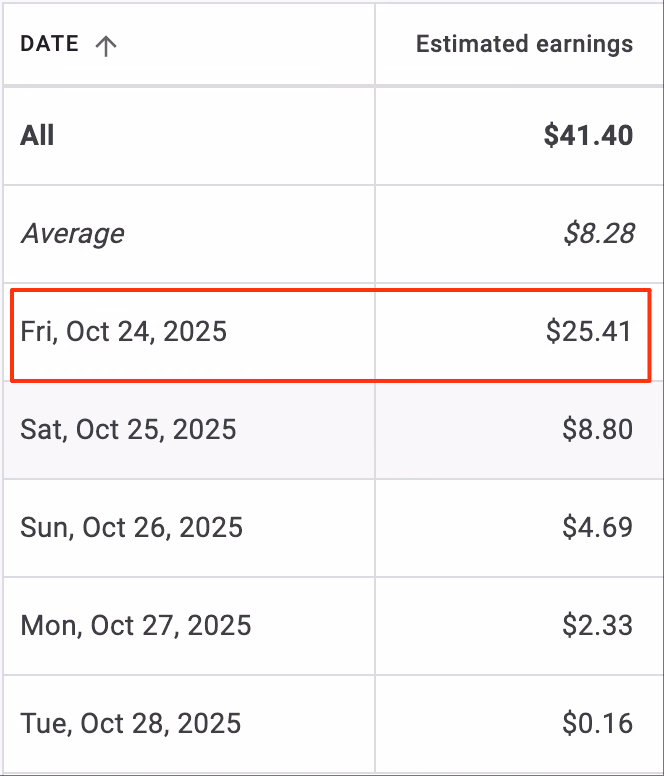Select the Average row label
The height and width of the screenshot is (776, 664).
[x=72, y=234]
